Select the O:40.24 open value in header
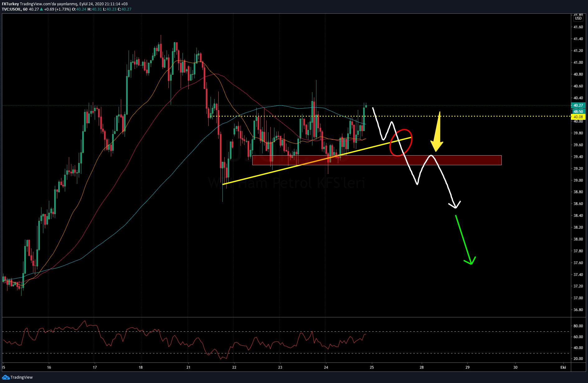588x383 pixels. click(x=79, y=9)
